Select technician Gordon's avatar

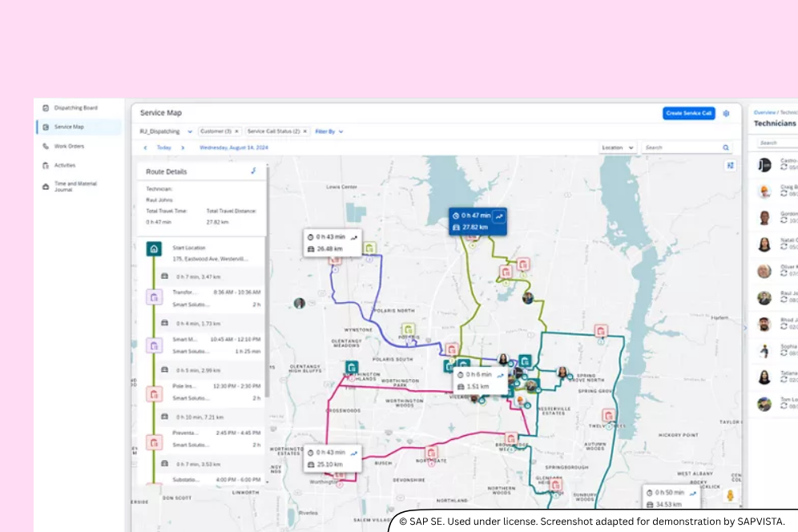(x=764, y=218)
